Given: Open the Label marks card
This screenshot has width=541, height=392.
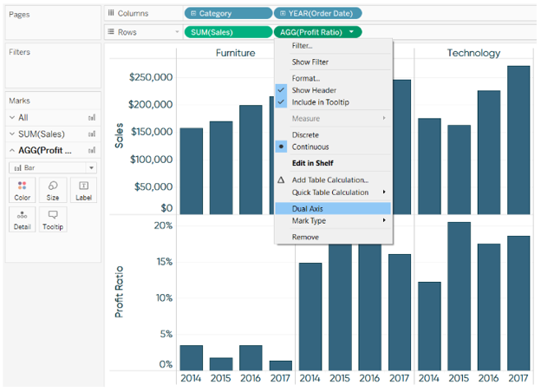Looking at the screenshot, I should click(83, 190).
